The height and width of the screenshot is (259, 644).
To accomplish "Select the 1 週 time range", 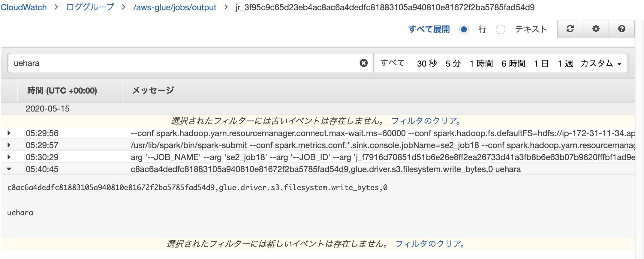I will click(x=565, y=63).
